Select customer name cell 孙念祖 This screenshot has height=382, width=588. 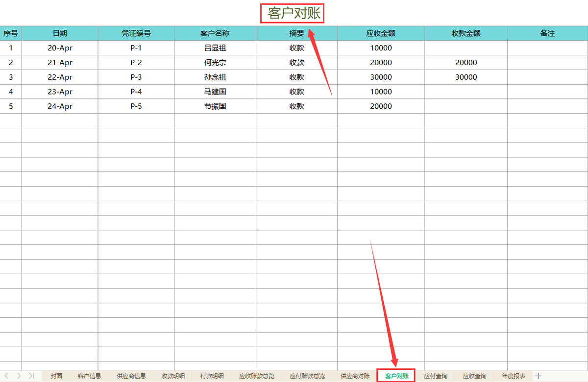[215, 77]
